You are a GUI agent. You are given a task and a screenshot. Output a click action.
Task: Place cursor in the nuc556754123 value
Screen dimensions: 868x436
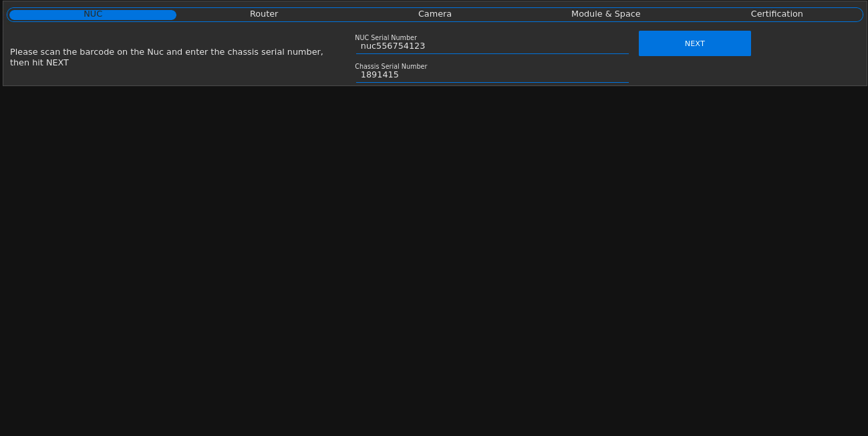point(393,46)
